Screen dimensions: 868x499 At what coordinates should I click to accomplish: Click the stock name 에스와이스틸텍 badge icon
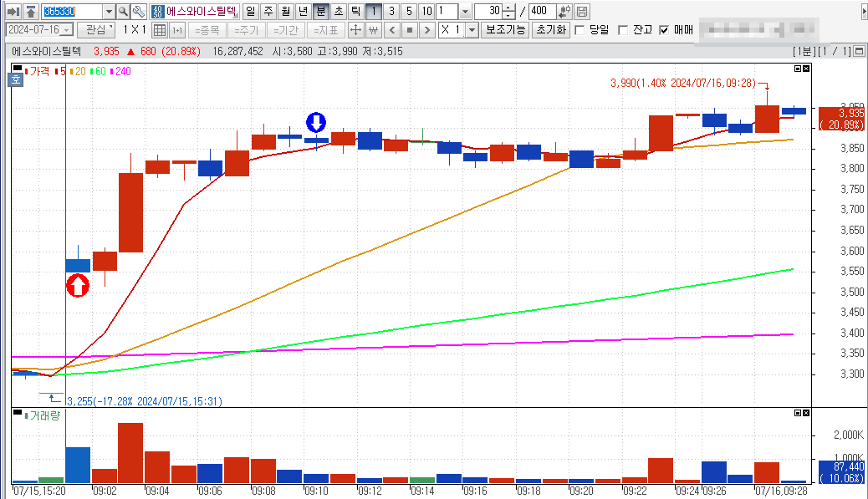tap(158, 11)
